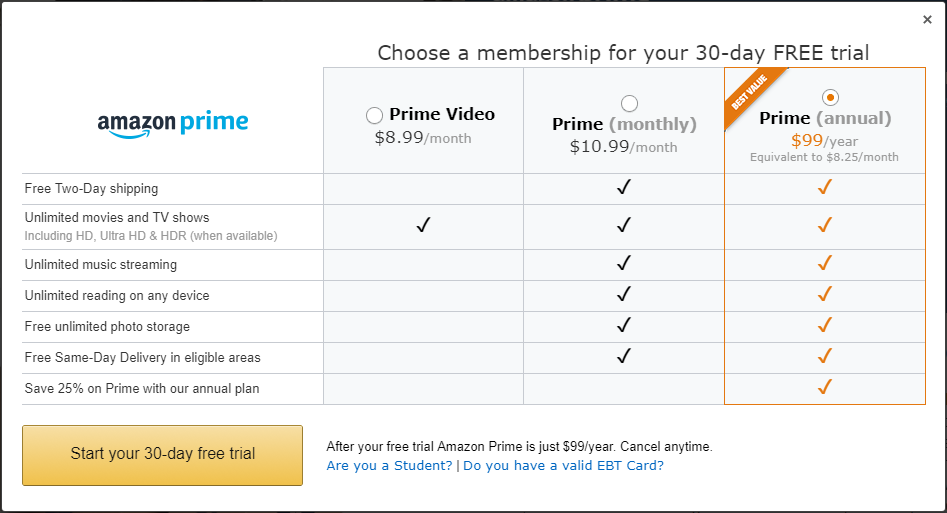
Task: Select the Prime monthly radio button
Action: click(629, 103)
